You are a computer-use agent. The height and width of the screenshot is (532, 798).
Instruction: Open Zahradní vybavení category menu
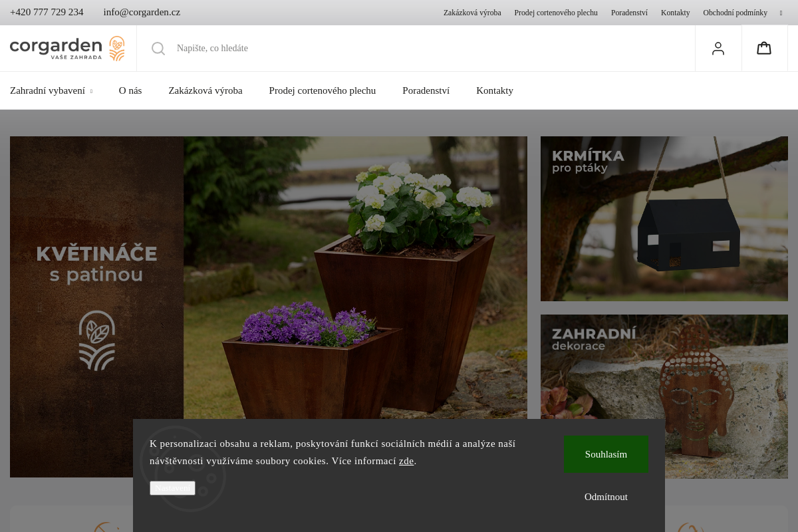48,90
